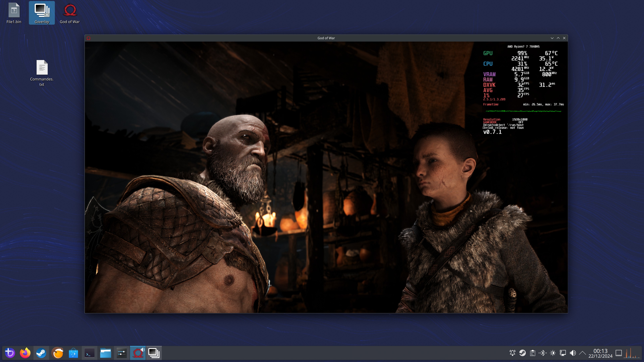The height and width of the screenshot is (362, 644).
Task: Expand the hidden system tray icons arrow
Action: [582, 353]
